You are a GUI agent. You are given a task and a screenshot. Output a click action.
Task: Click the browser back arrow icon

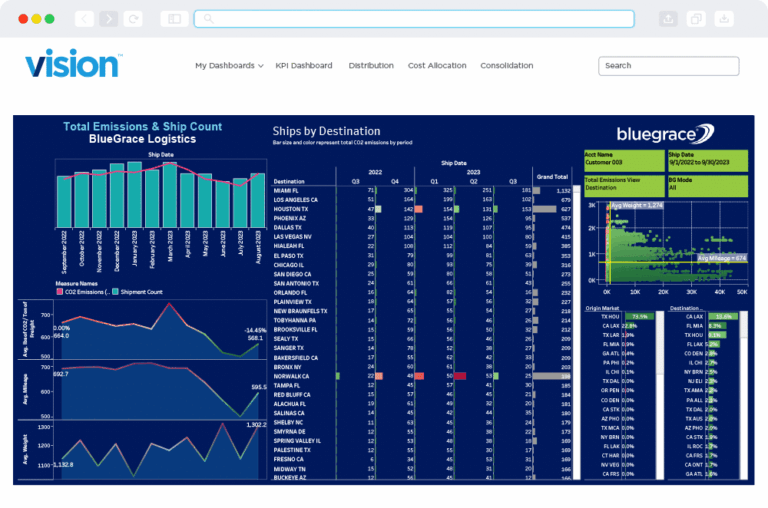point(84,19)
